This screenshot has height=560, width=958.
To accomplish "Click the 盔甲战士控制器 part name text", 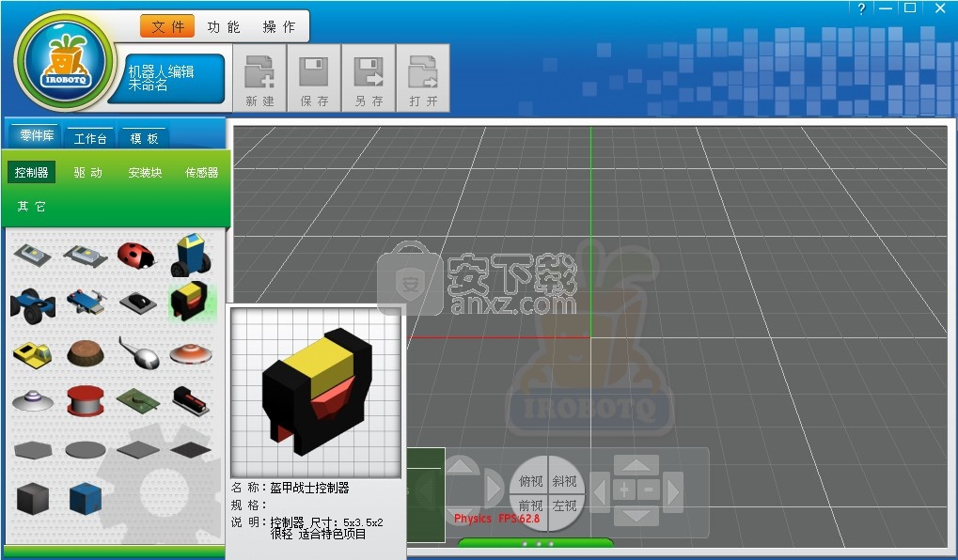I will pos(309,488).
